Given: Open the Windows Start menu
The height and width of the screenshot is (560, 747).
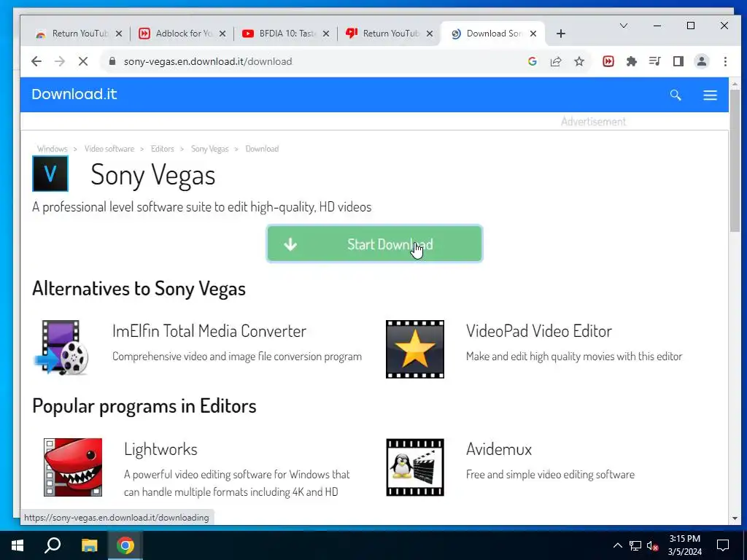Looking at the screenshot, I should click(x=18, y=545).
